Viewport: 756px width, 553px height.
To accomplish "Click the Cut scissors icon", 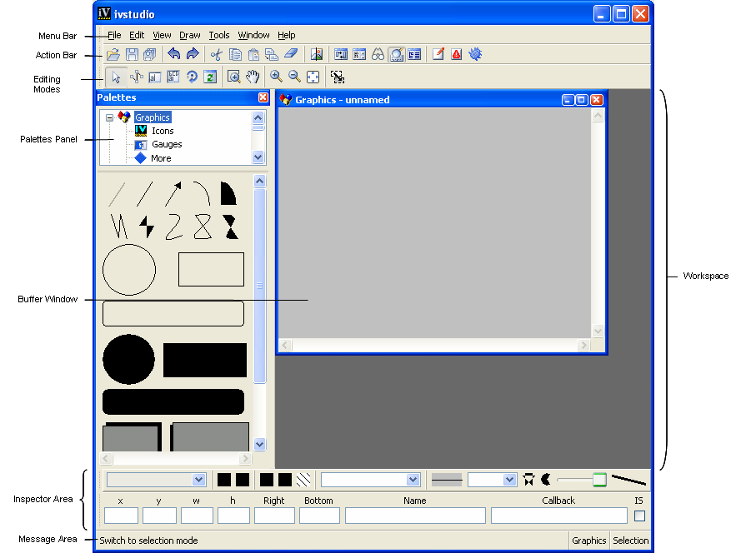I will 217,55.
